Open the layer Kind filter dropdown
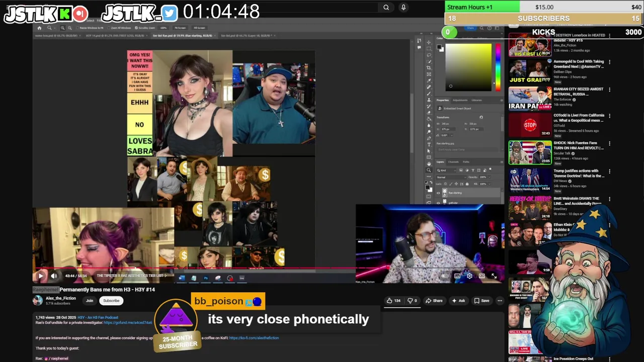This screenshot has height=362, width=644. [x=446, y=170]
